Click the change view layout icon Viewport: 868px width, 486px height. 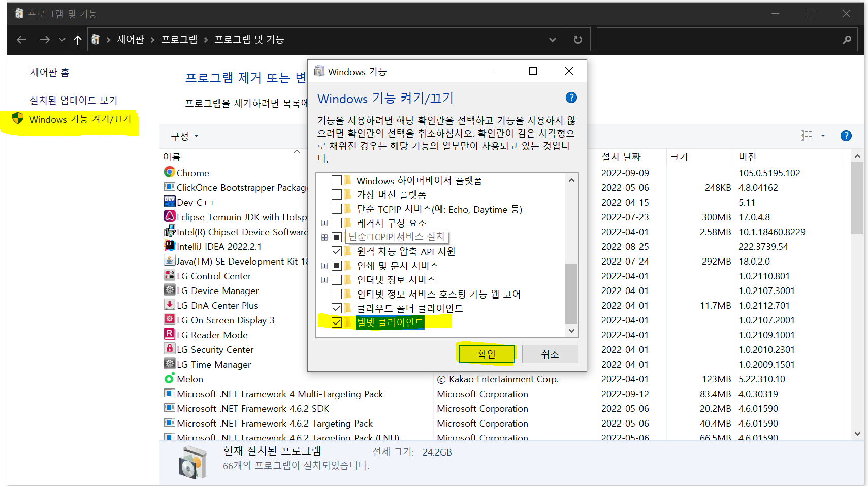point(806,136)
